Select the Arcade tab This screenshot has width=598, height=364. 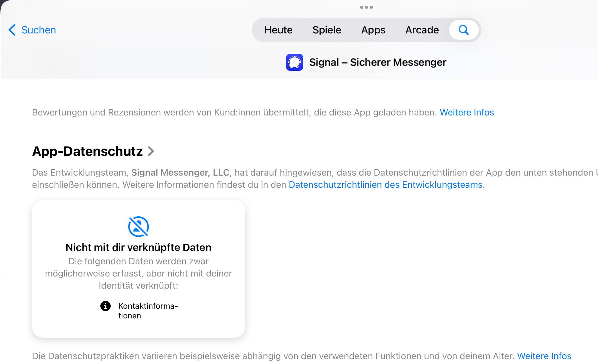click(422, 30)
